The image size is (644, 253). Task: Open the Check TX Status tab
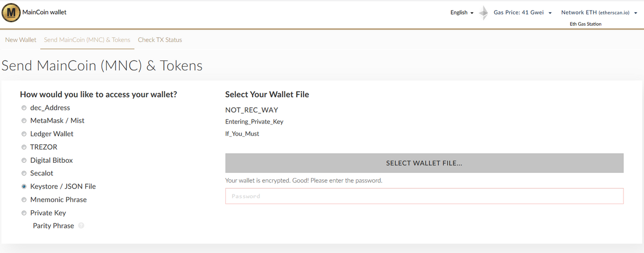pyautogui.click(x=160, y=40)
